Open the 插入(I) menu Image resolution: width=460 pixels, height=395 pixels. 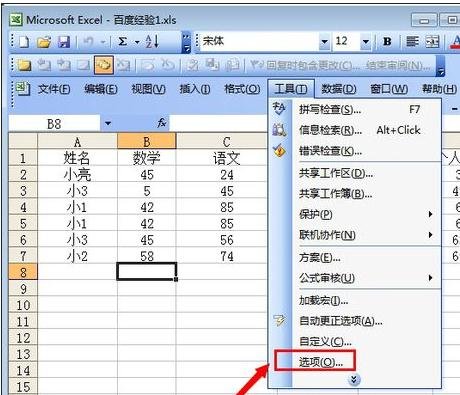click(195, 89)
